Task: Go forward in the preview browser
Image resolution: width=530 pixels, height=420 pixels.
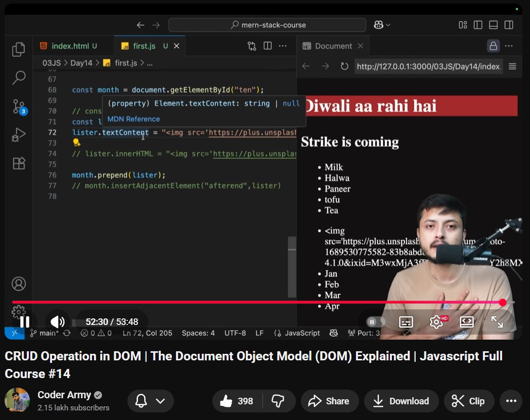Action: (325, 66)
